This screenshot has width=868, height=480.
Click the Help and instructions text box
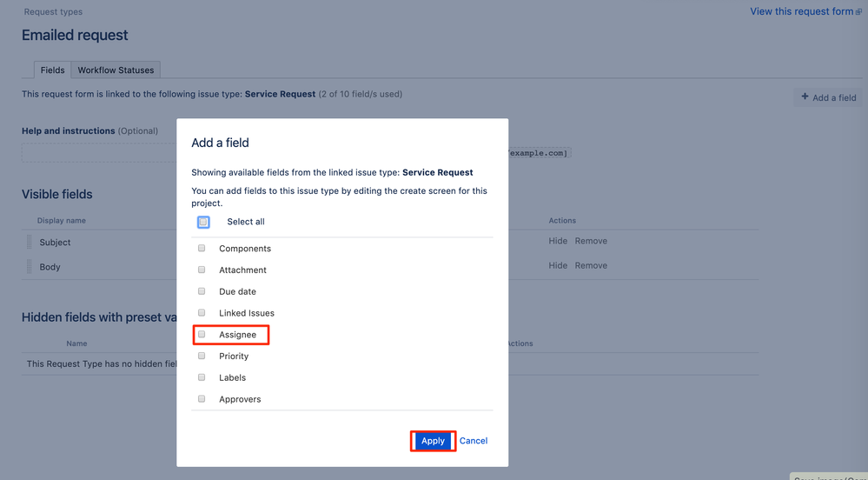(100, 153)
